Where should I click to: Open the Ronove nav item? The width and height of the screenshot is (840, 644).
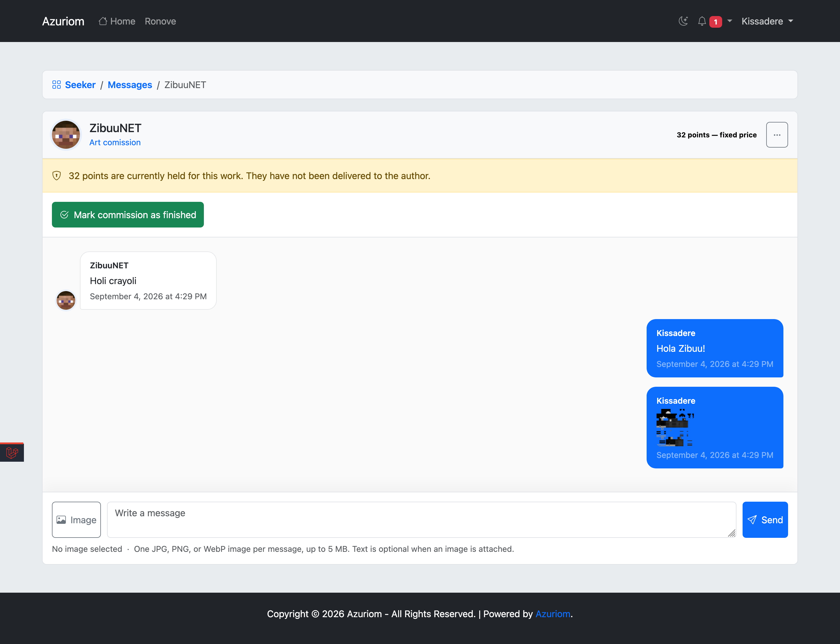tap(160, 21)
